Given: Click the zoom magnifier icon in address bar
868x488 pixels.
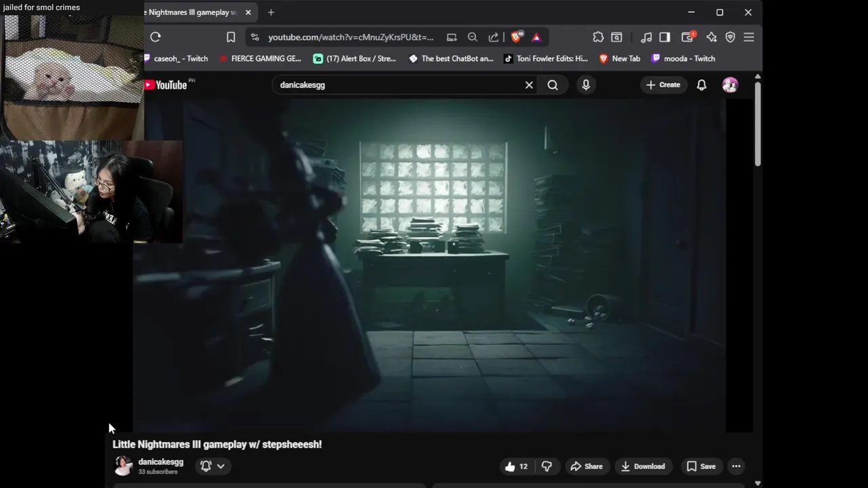Looking at the screenshot, I should (473, 37).
